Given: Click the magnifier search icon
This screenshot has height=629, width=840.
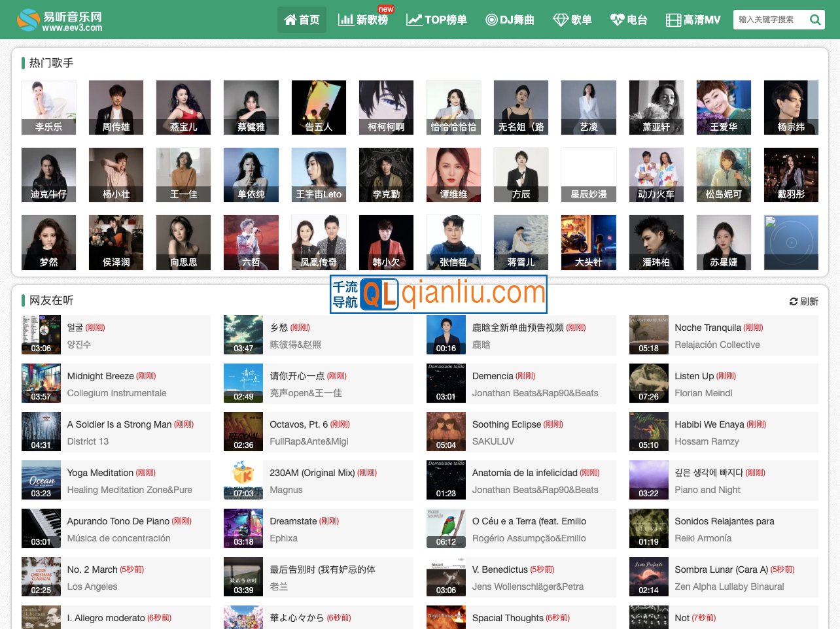Looking at the screenshot, I should click(x=814, y=20).
